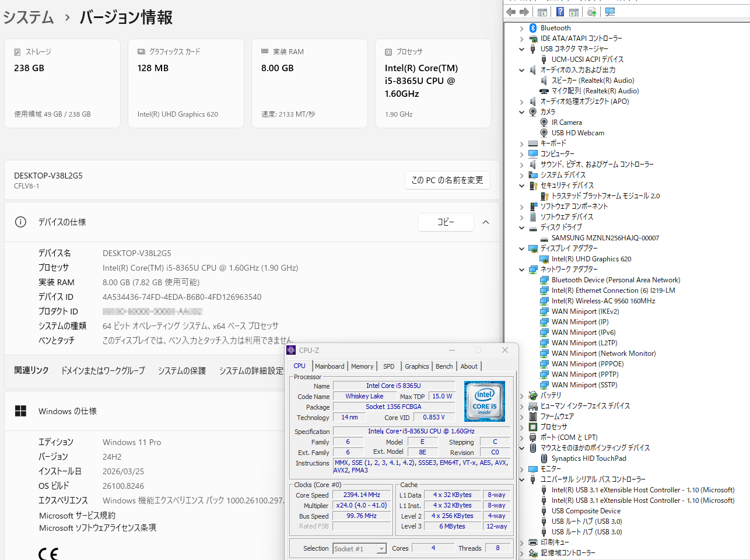The image size is (750, 560).
Task: Collapse the network adapters (ネットワーク アダプター) node
Action: pos(521,269)
